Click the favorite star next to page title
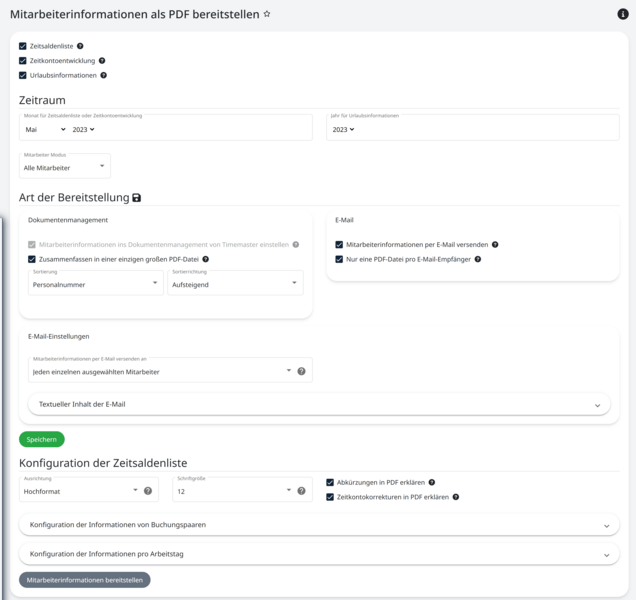Image resolution: width=636 pixels, height=600 pixels. [267, 15]
